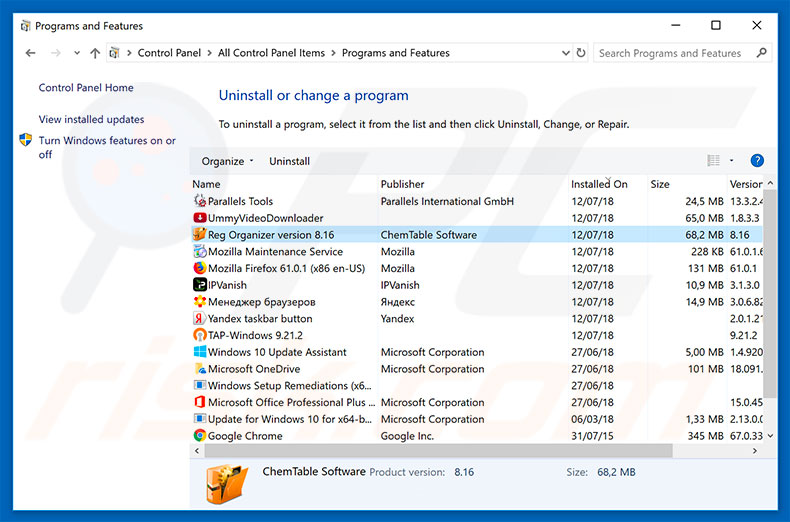Click Parallels International GmbH publisher cell
Screen dimensions: 790x522
pos(447,201)
